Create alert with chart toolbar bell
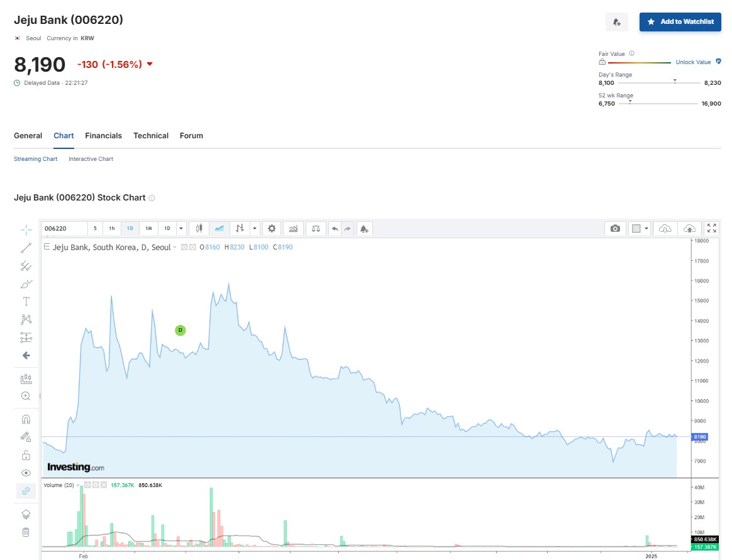 [x=364, y=228]
